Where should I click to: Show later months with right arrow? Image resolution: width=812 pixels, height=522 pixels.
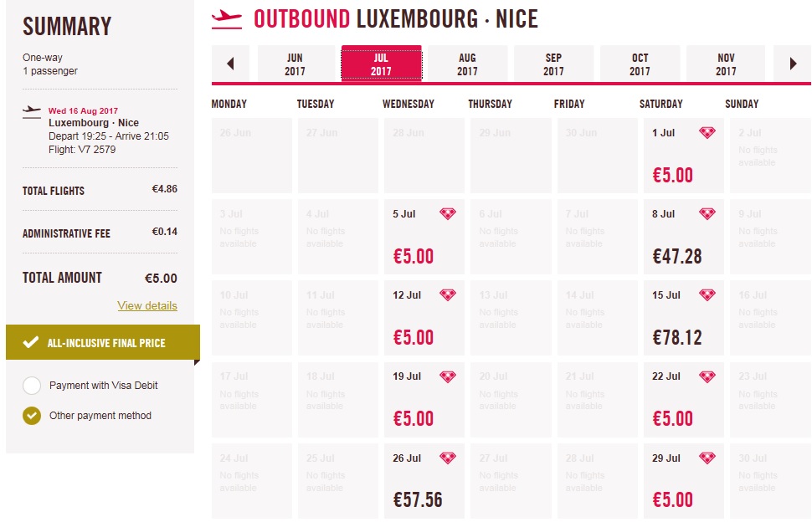click(x=792, y=64)
